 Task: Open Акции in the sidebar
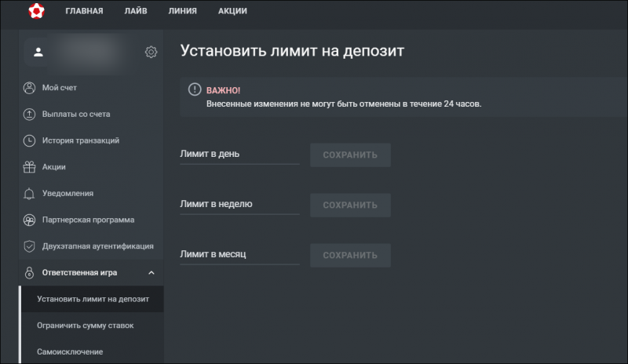click(53, 167)
